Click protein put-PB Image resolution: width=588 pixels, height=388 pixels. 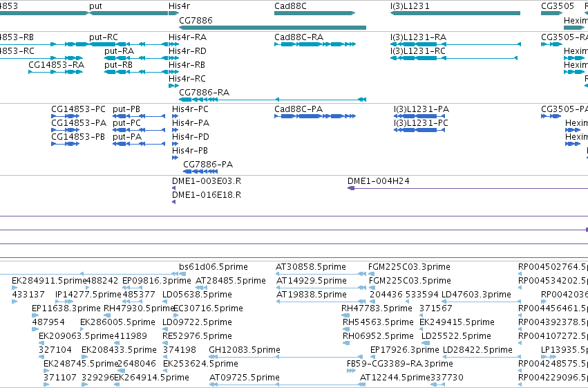139,116
